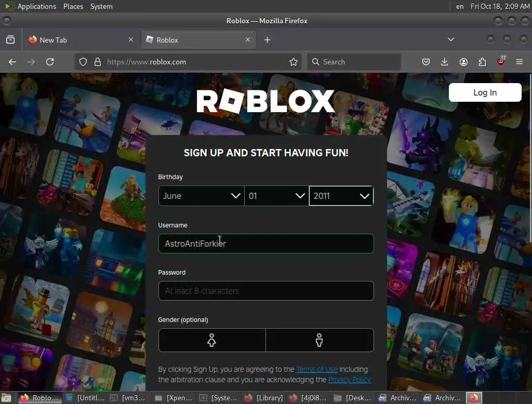The image size is (532, 404).
Task: Switch to the [Library] taskbar window
Action: (x=263, y=398)
